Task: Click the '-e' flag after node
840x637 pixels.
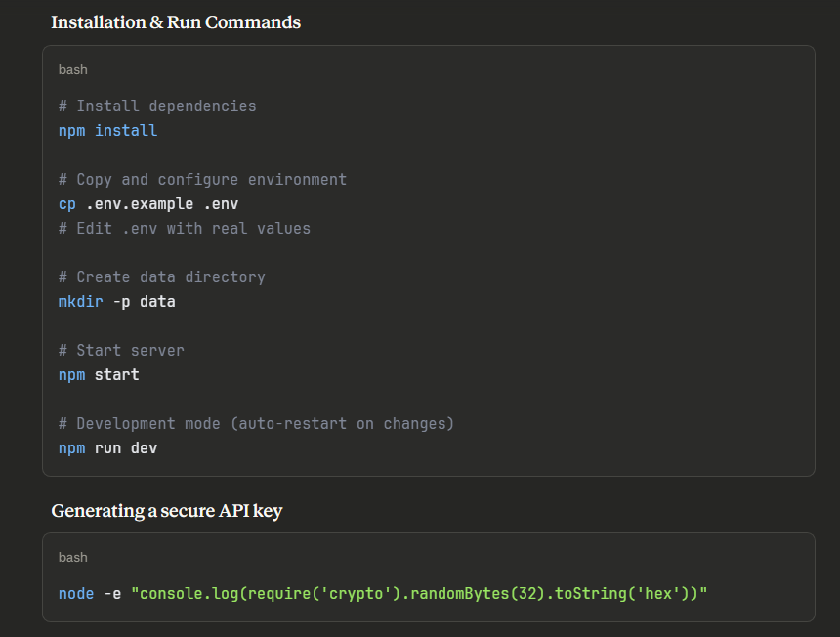Action: pos(112,593)
